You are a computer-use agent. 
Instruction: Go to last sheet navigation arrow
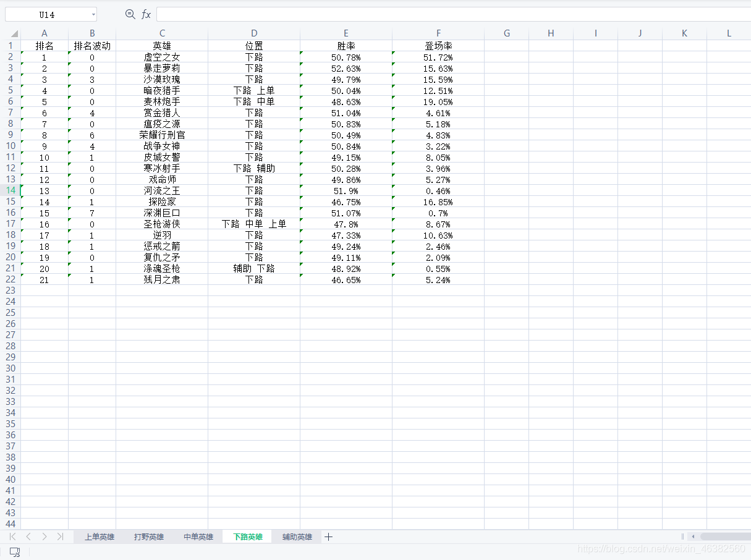tap(60, 537)
